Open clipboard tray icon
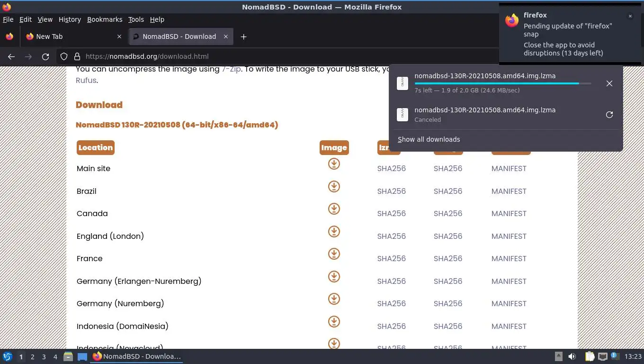This screenshot has height=364, width=644. pos(590,356)
